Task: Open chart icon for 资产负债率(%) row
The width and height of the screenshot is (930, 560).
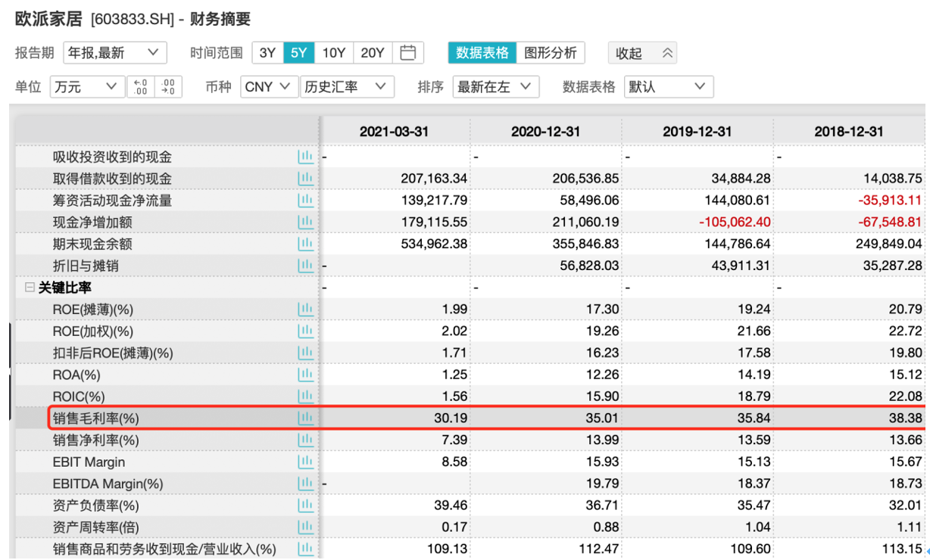Action: (305, 505)
